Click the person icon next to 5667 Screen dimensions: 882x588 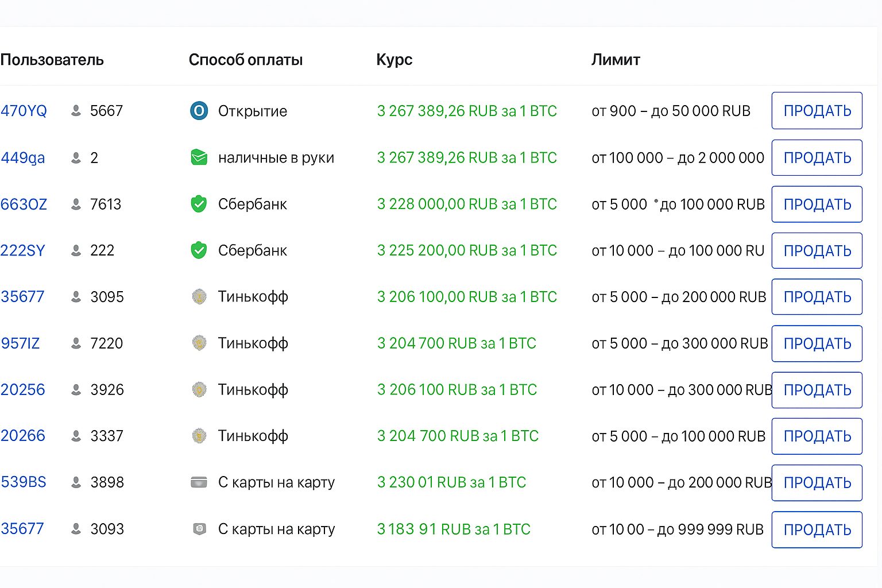click(76, 111)
